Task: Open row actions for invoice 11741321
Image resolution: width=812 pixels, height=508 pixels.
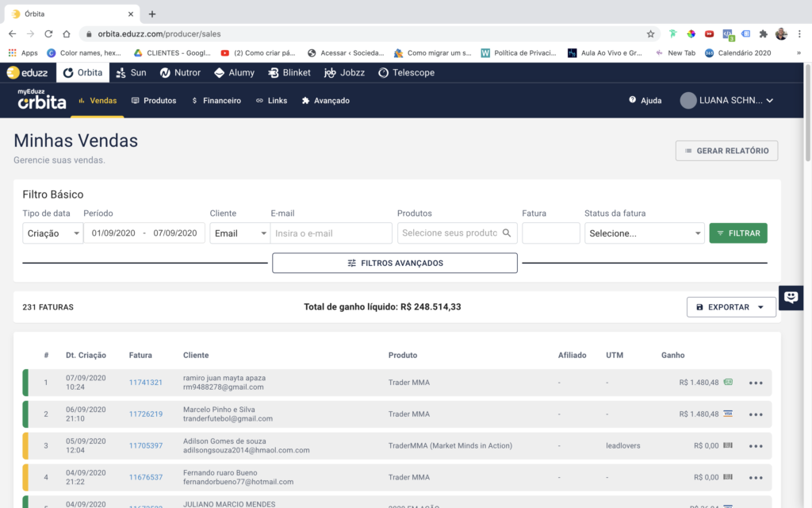Action: pos(756,383)
